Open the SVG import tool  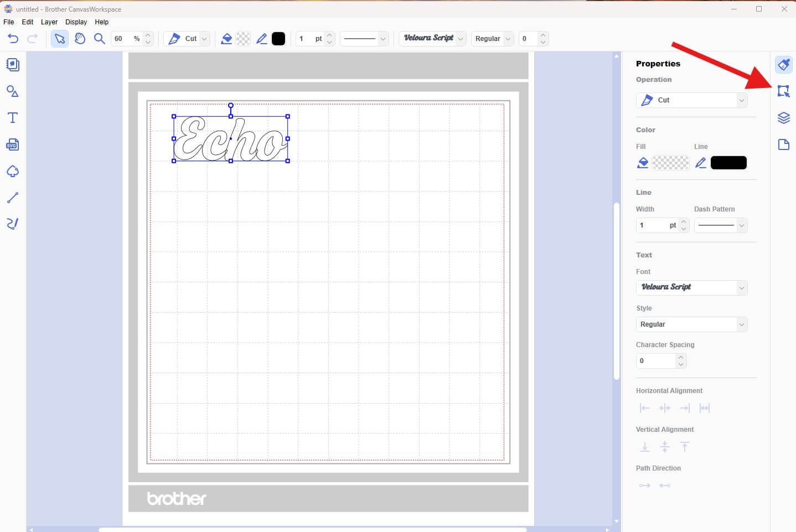pyautogui.click(x=12, y=144)
